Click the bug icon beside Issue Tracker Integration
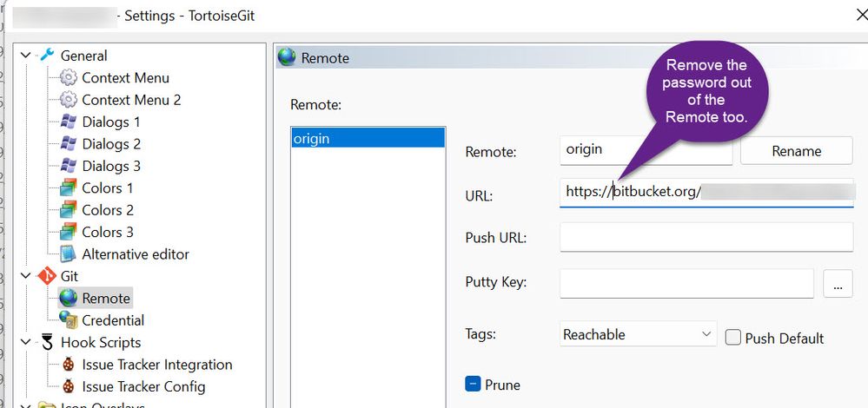Viewport: 868px width, 408px height. pos(68,365)
